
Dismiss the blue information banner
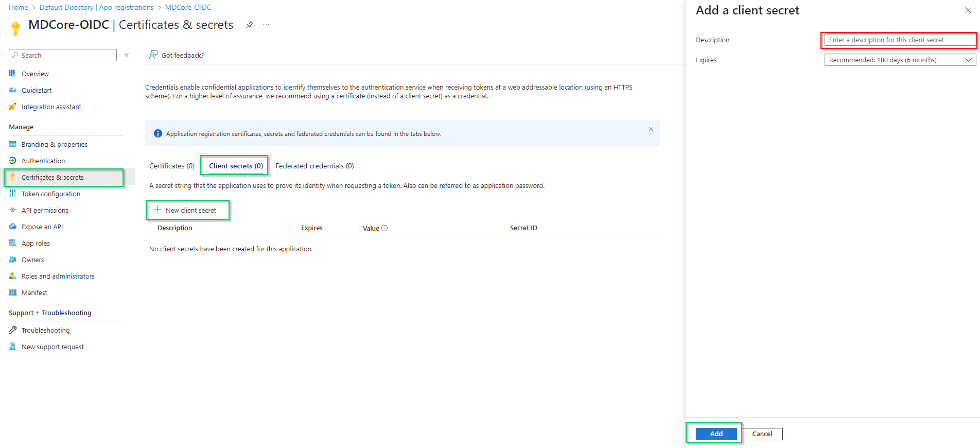coord(651,129)
